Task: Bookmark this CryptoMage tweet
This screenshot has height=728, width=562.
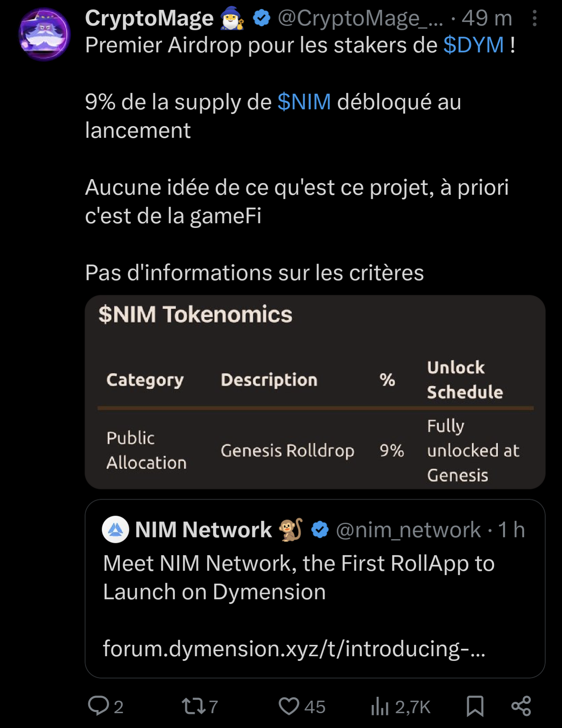Action: [x=475, y=706]
